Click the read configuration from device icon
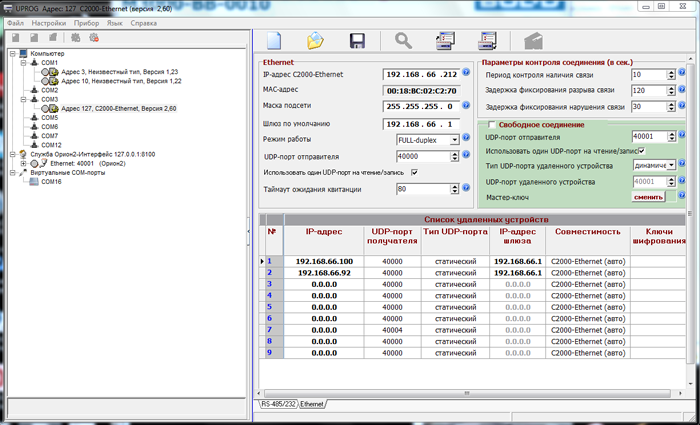The height and width of the screenshot is (425, 700). (445, 41)
